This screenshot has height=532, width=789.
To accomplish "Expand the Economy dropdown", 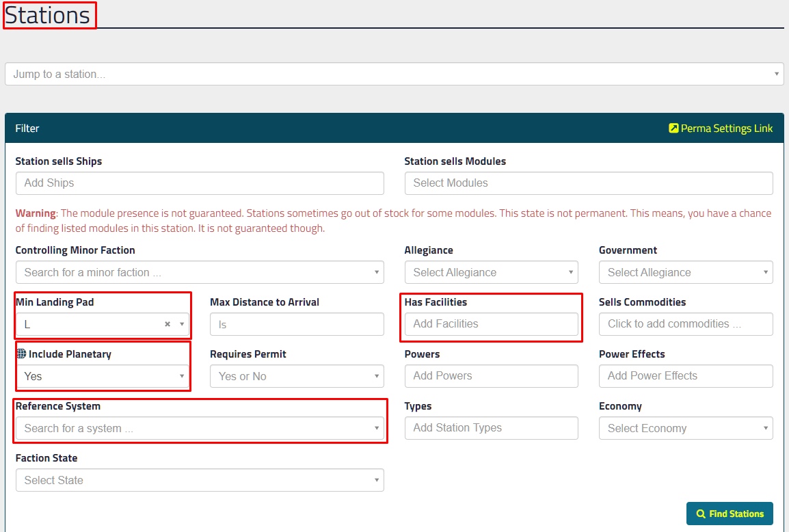I will coord(685,428).
